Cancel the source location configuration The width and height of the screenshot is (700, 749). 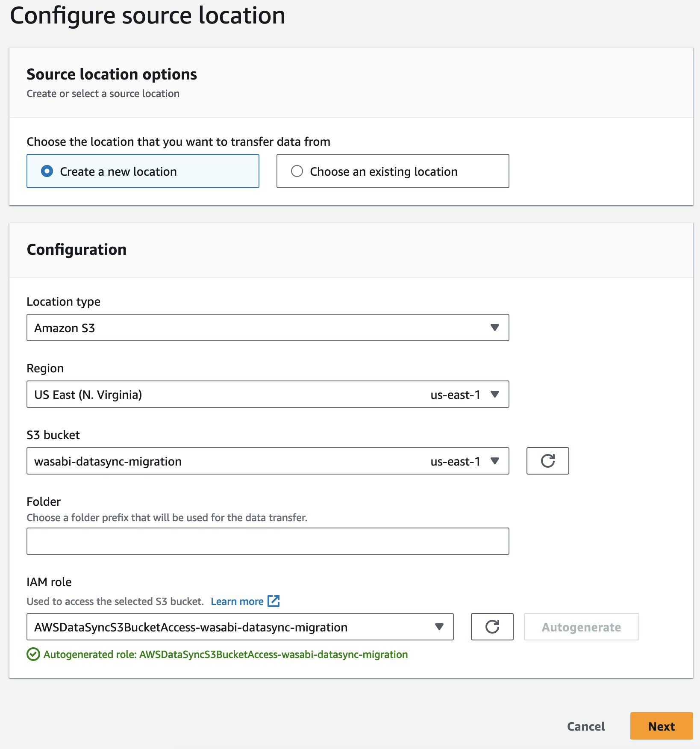coord(586,726)
